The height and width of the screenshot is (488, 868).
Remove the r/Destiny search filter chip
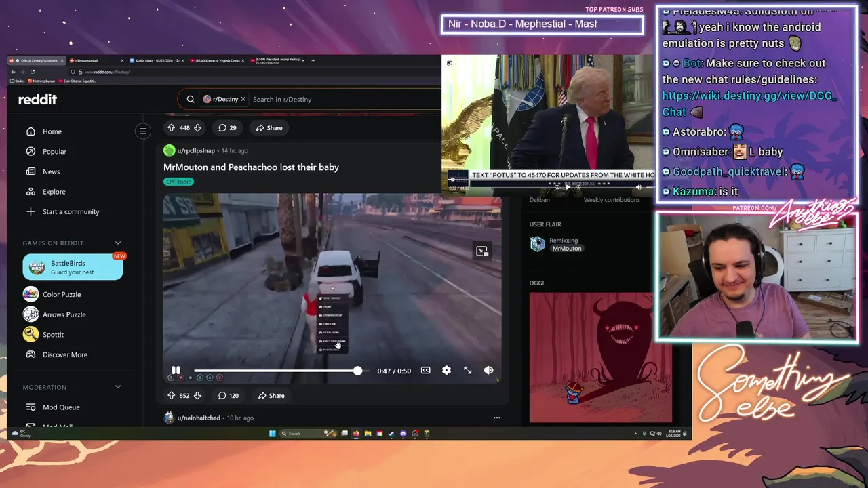(243, 99)
